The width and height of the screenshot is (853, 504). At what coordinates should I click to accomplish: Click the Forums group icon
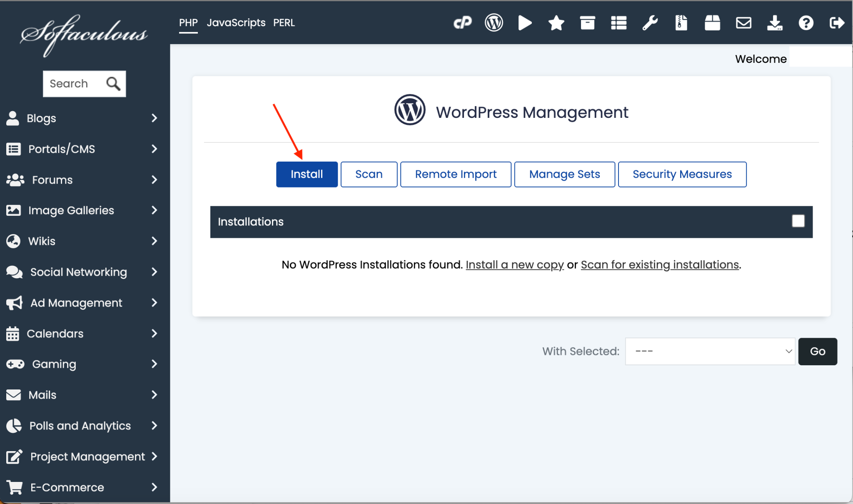pos(15,180)
